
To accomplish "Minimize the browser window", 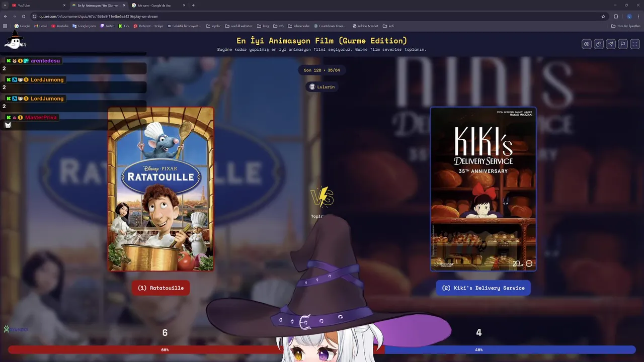I will [x=615, y=5].
